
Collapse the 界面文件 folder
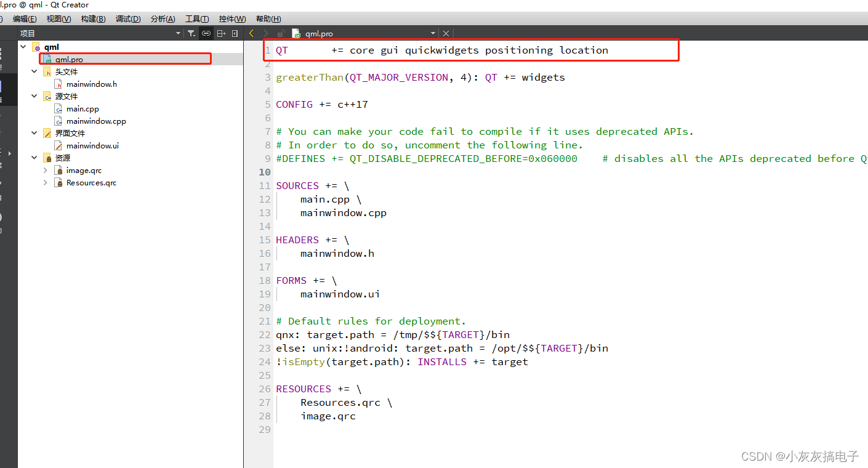(x=34, y=133)
